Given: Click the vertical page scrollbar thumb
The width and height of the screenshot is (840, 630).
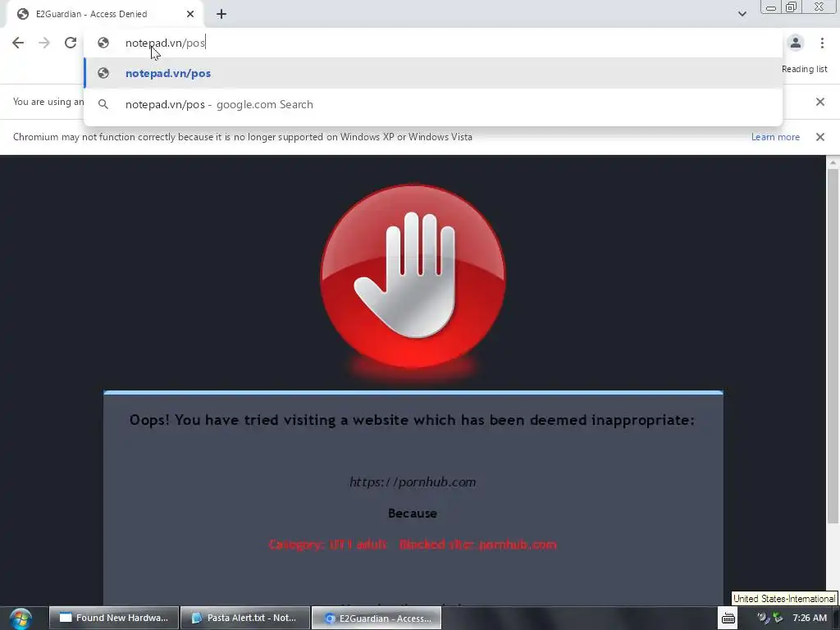Looking at the screenshot, I should 833,345.
